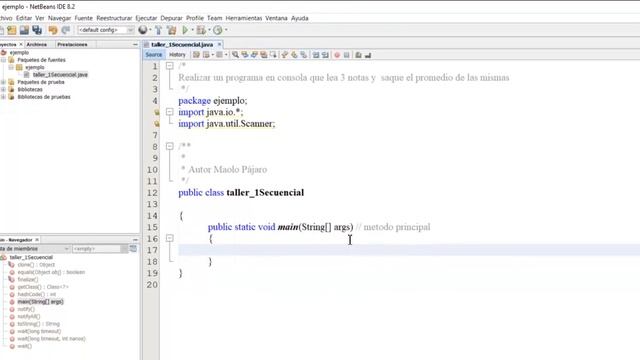Select main(String[] args) in Navigator

click(x=40, y=302)
